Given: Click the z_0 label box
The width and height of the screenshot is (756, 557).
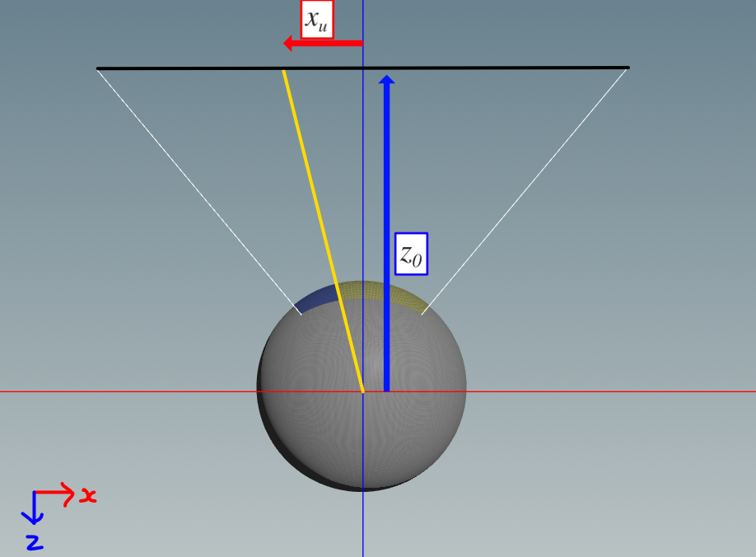Looking at the screenshot, I should (x=411, y=254).
